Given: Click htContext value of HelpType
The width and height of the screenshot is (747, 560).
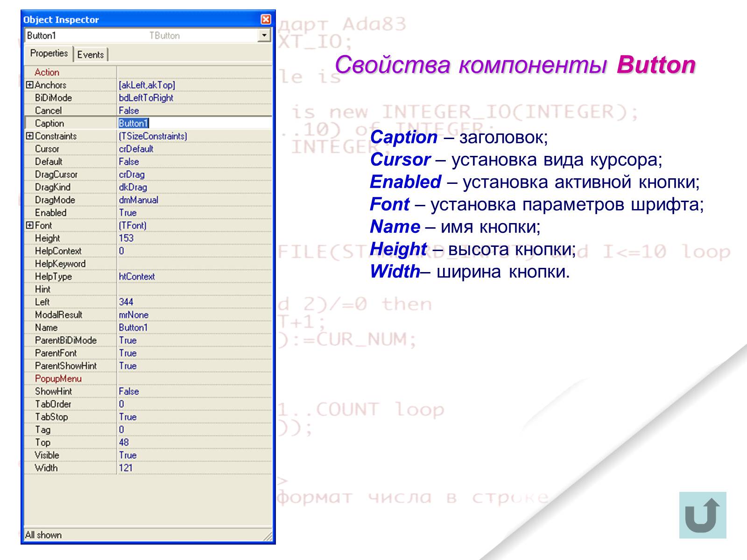Looking at the screenshot, I should click(137, 276).
